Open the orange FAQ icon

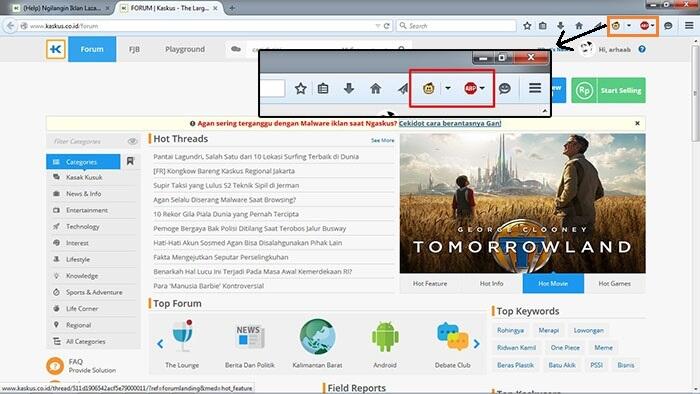(55, 366)
